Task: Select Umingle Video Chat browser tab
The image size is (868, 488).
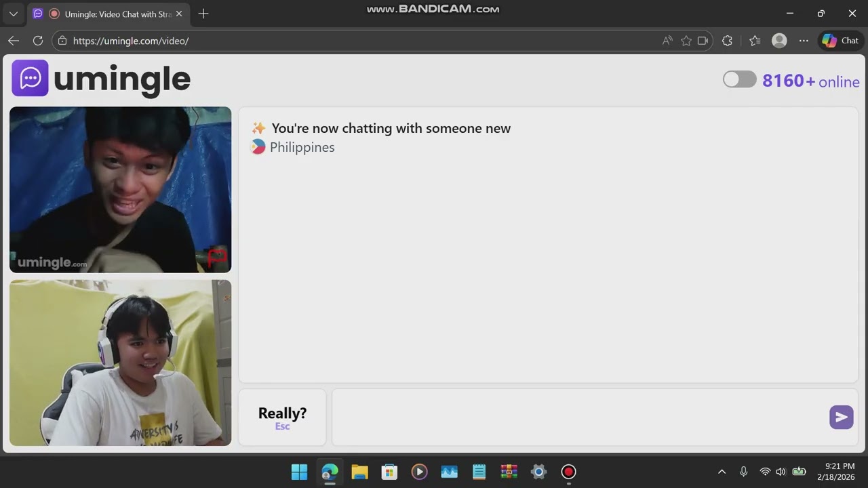Action: click(108, 14)
